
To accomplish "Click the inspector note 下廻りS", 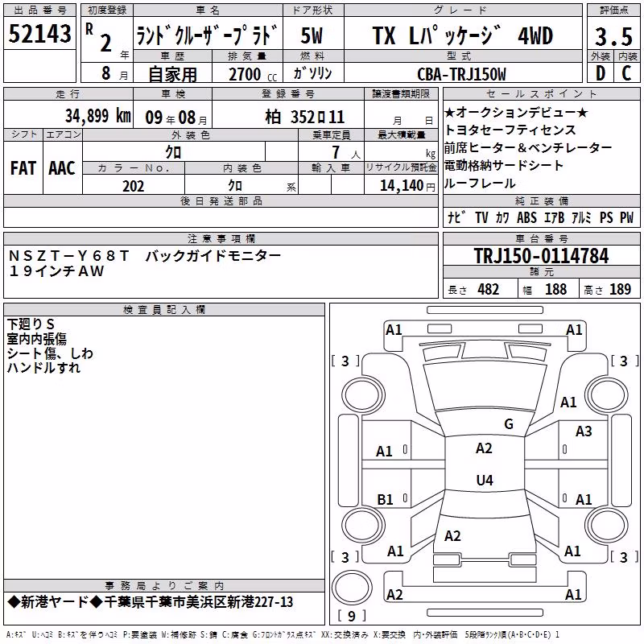I will (31, 324).
